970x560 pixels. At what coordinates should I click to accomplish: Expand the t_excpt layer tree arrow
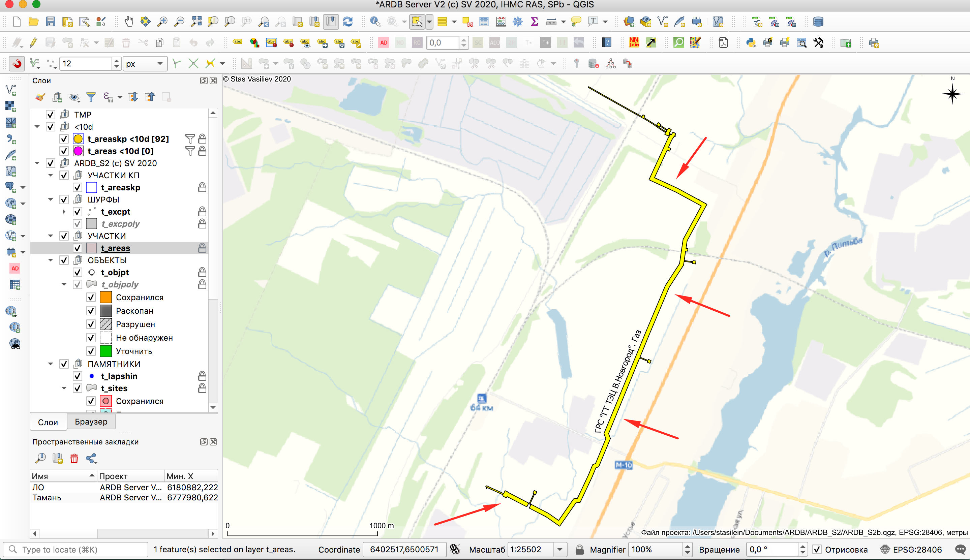tap(64, 212)
